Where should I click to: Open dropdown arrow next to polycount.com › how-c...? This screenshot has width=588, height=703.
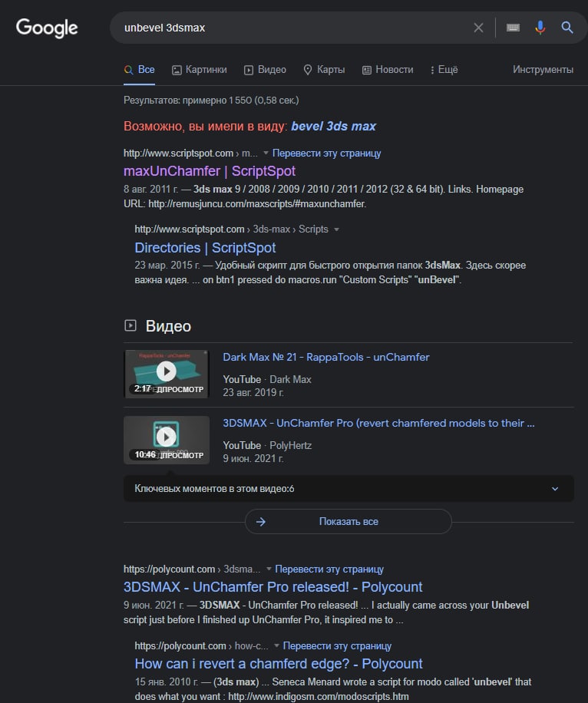pyautogui.click(x=277, y=645)
